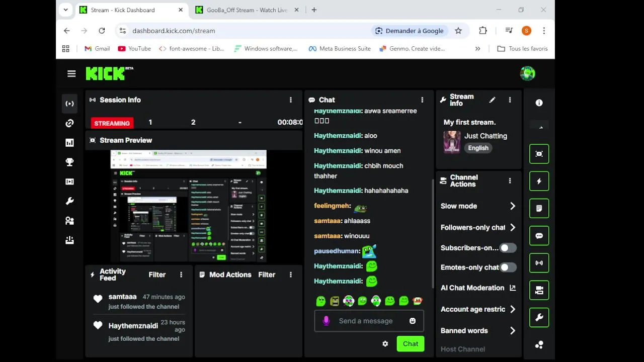Toggle Activity Feed lightning widget in right toolbar
644x362 pixels.
[x=539, y=181]
